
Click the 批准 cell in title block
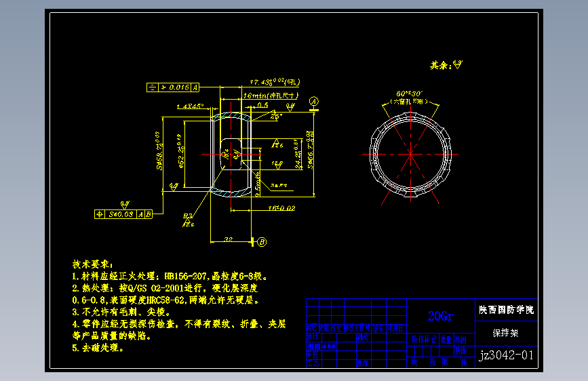coord(362,363)
